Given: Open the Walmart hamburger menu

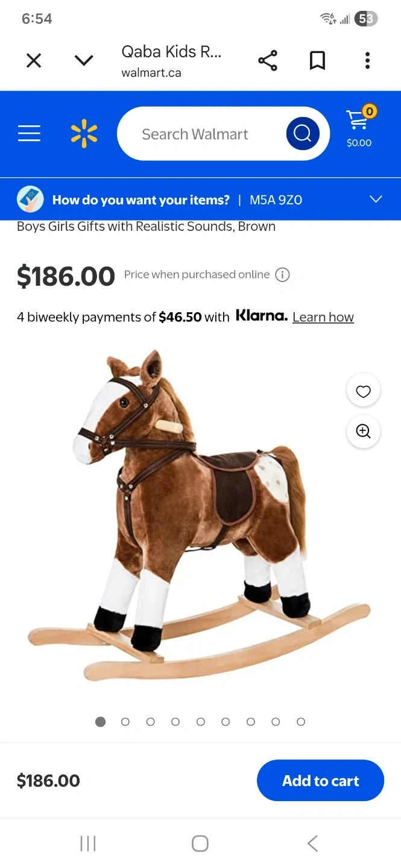Looking at the screenshot, I should pos(29,133).
